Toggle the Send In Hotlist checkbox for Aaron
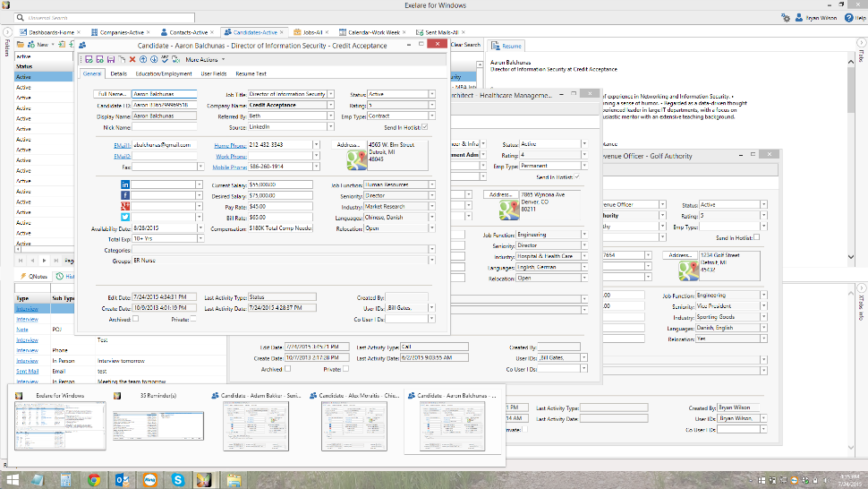Image resolution: width=868 pixels, height=489 pixels. tap(424, 127)
